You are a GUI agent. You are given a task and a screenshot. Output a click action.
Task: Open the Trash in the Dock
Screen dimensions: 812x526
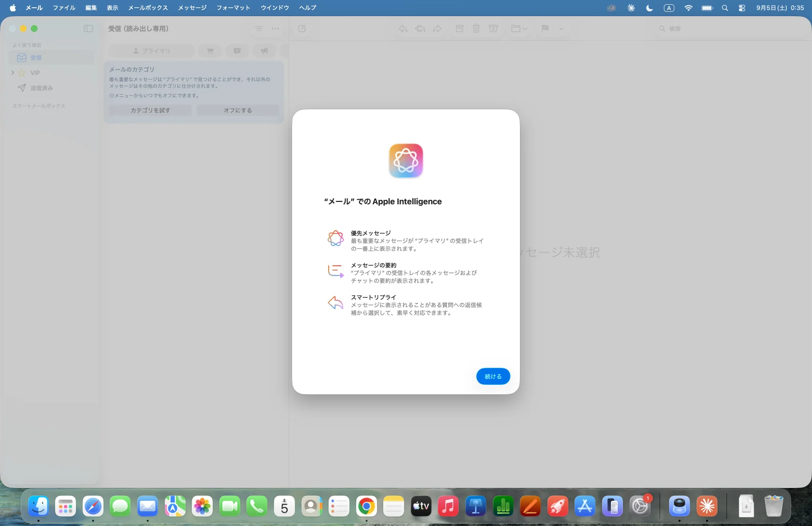pyautogui.click(x=774, y=506)
